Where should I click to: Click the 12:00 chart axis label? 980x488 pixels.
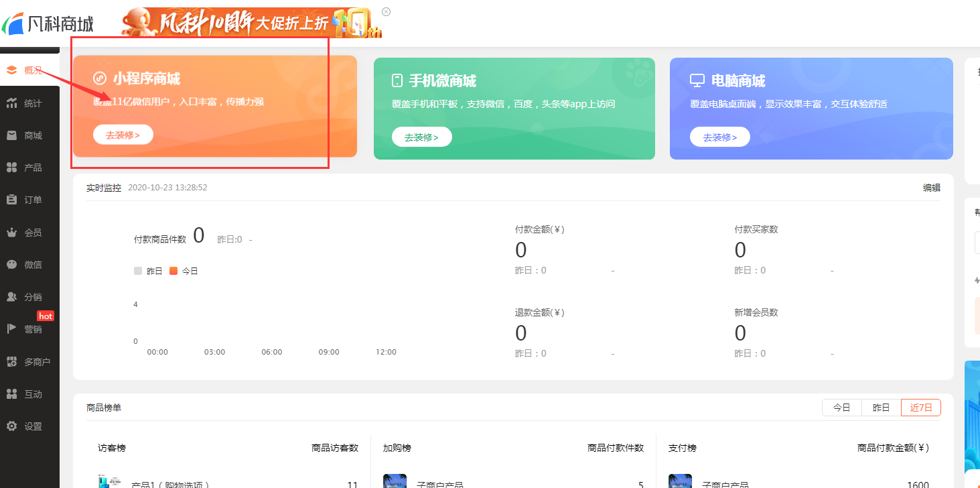pyautogui.click(x=386, y=352)
